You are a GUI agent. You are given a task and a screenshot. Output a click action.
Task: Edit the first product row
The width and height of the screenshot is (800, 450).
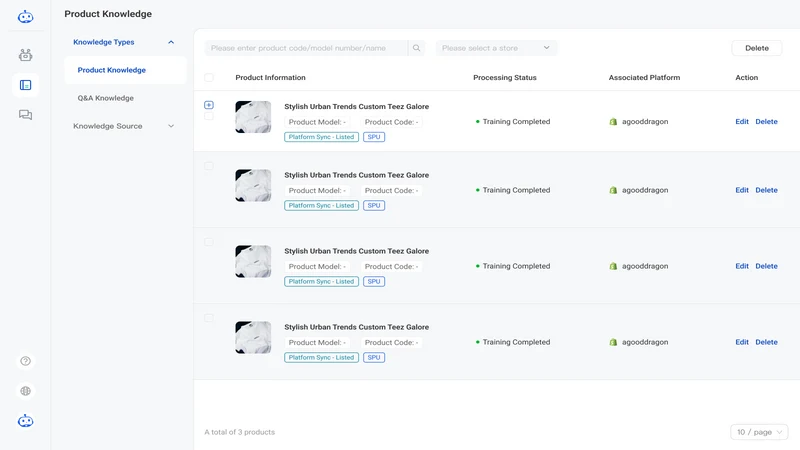click(742, 121)
